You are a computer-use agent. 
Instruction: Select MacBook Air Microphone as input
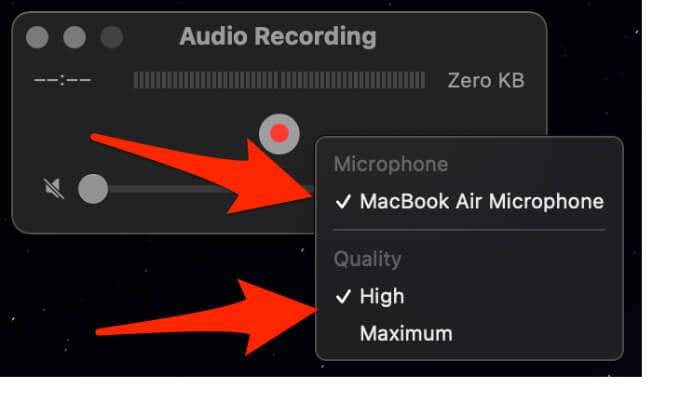(469, 202)
